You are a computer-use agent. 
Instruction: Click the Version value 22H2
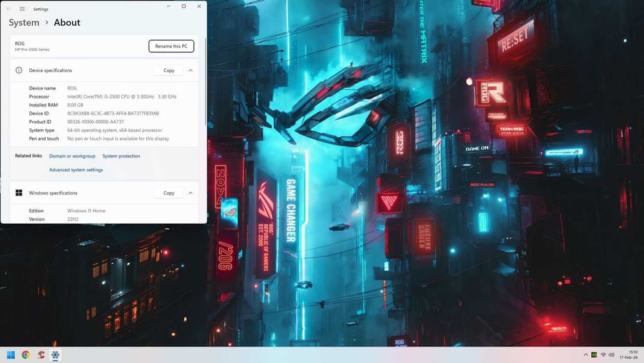[73, 219]
